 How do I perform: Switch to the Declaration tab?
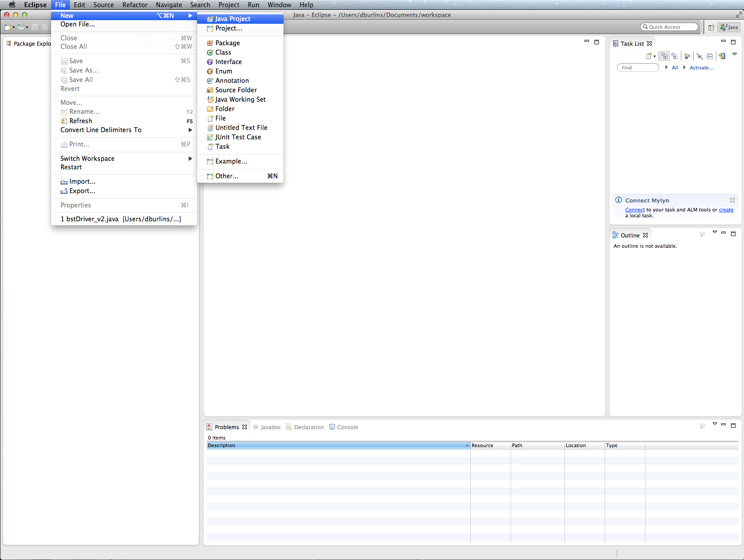(x=305, y=427)
